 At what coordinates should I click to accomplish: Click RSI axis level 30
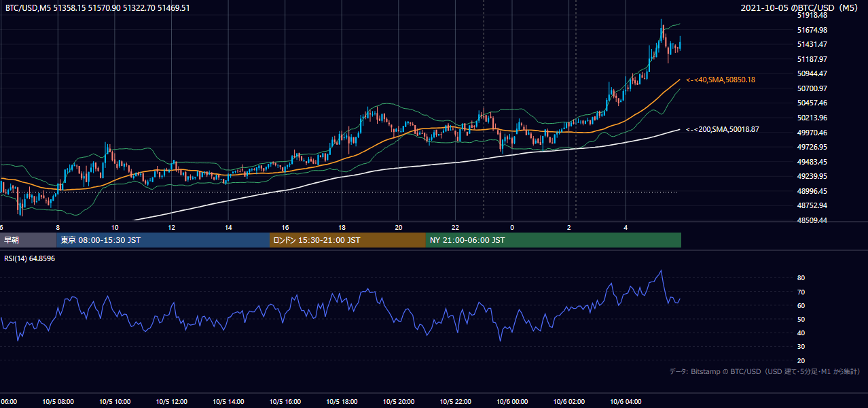click(x=801, y=347)
